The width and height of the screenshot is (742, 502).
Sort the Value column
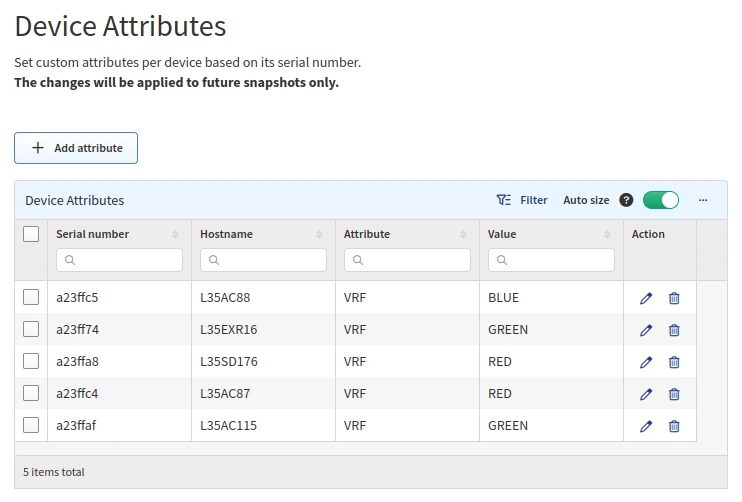(x=607, y=234)
